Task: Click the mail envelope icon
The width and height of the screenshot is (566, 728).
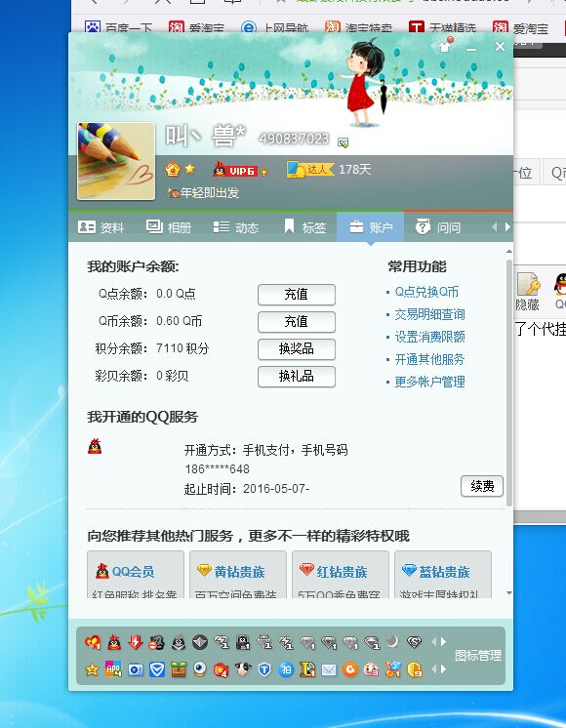Action: point(329,669)
